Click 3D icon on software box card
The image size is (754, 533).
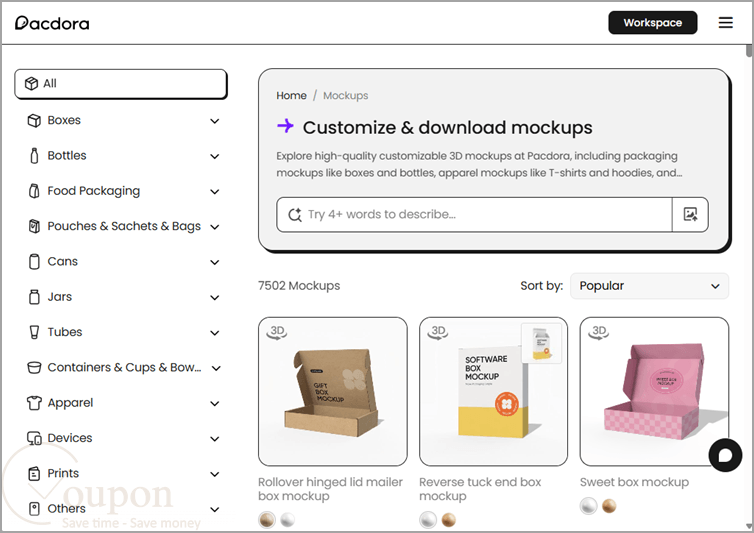tap(438, 332)
